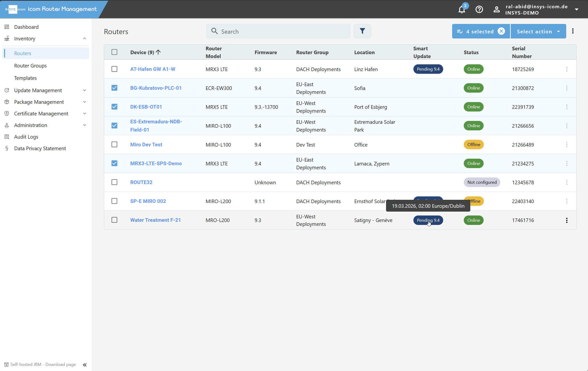Open Data Privacy Statement
Viewport: 588px width, 371px height.
coord(40,148)
